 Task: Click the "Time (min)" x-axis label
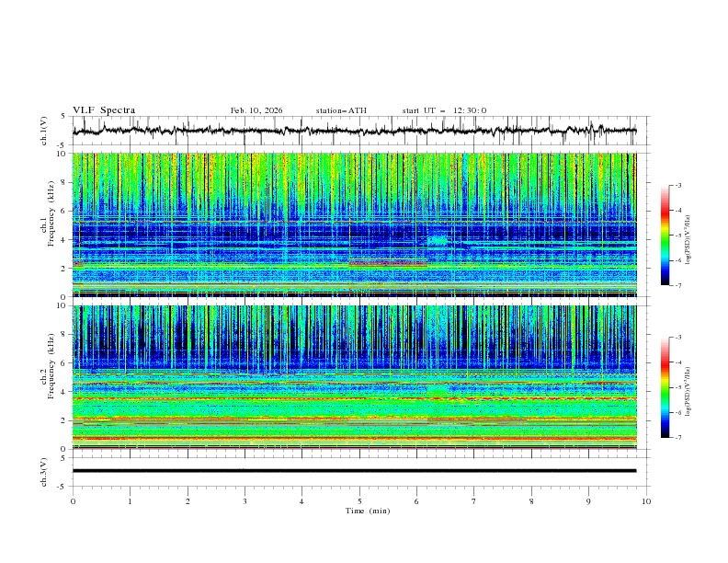click(368, 511)
